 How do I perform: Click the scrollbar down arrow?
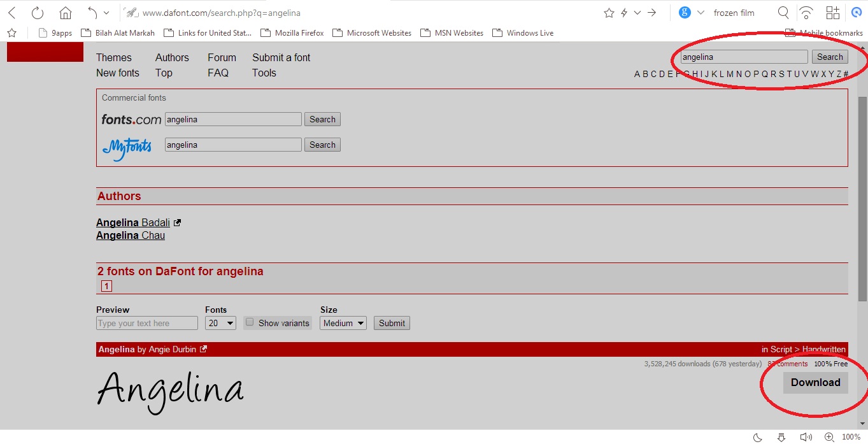pos(863,425)
